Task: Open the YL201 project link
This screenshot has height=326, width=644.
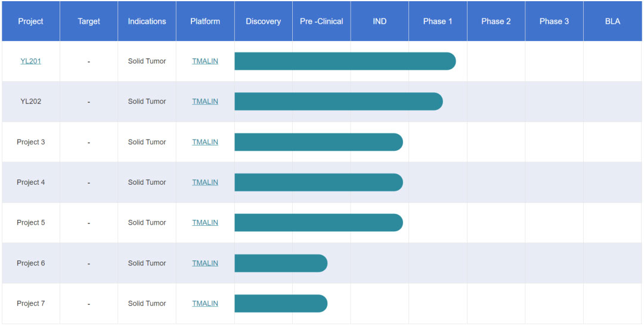Action: [30, 61]
